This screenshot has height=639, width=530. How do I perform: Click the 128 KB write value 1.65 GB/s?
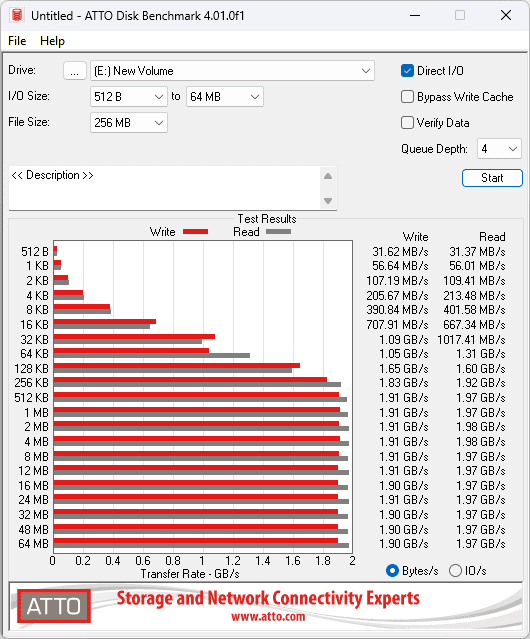404,369
